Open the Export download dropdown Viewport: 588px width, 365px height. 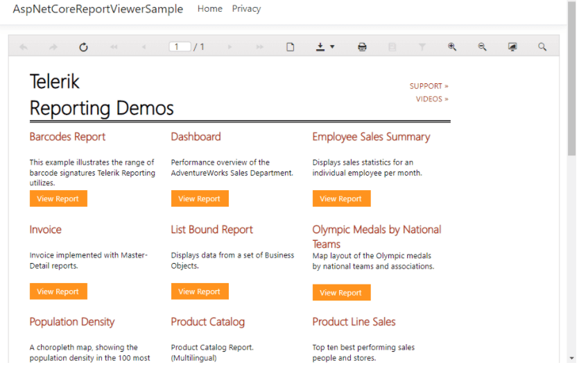[x=325, y=47]
